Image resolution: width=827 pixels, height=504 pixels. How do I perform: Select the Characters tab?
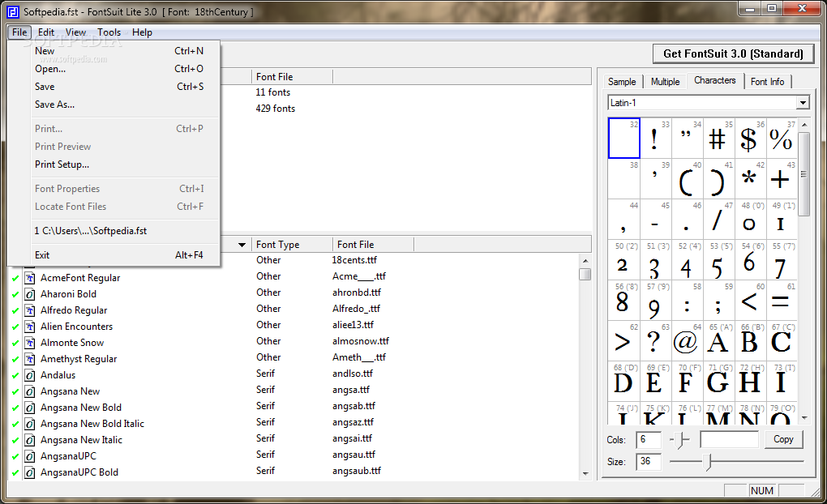click(x=714, y=80)
